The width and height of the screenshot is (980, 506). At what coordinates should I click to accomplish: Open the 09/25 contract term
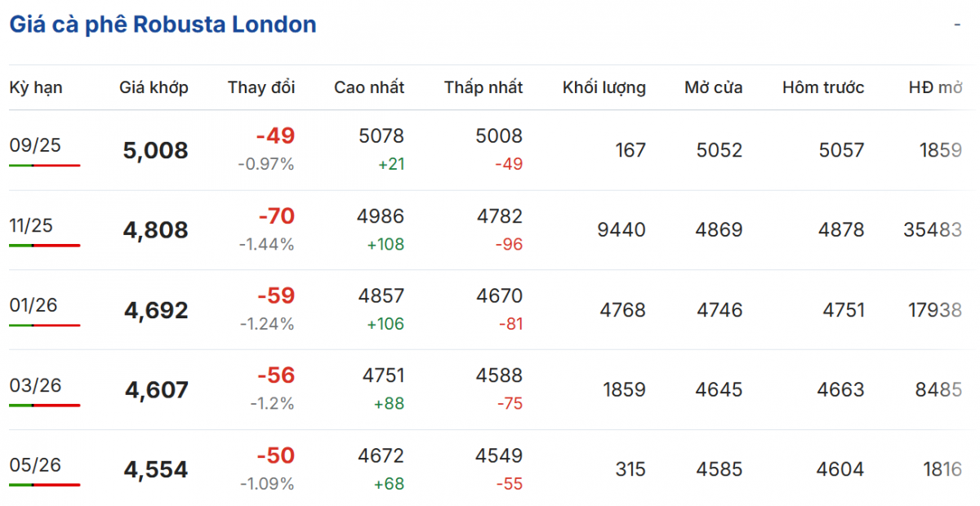coord(35,145)
